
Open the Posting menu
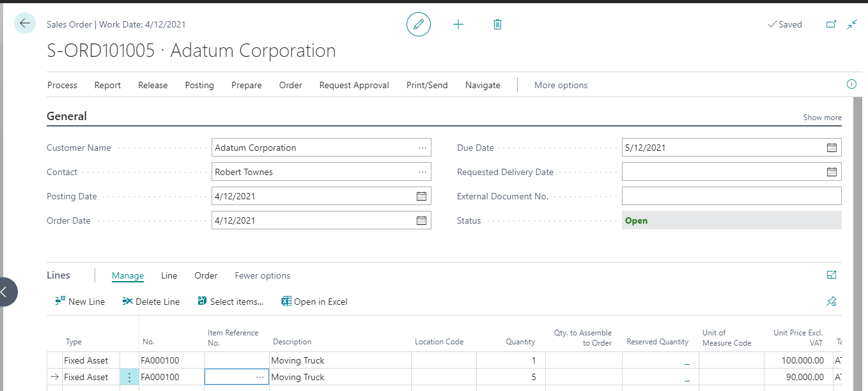pos(199,85)
